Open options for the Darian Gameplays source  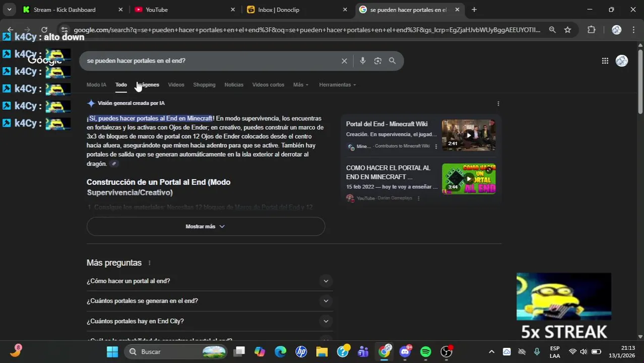click(x=418, y=198)
